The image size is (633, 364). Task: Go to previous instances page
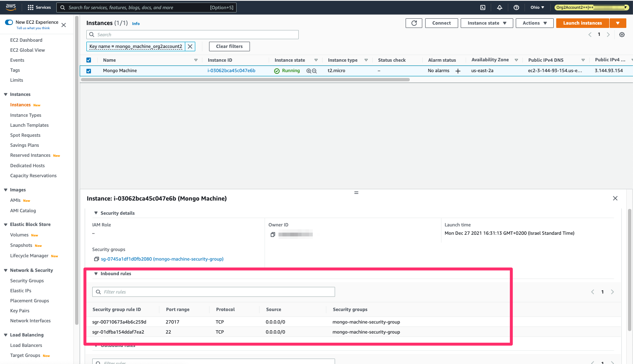pos(590,35)
